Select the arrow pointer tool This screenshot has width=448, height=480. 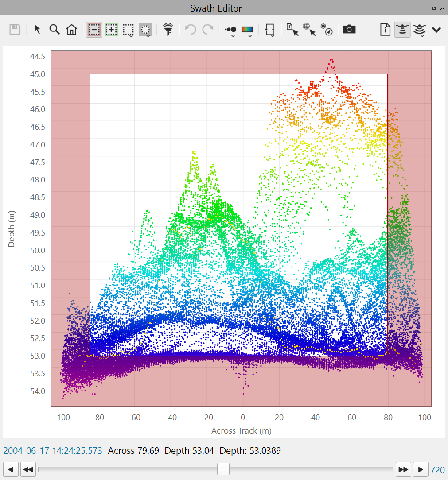(x=38, y=30)
